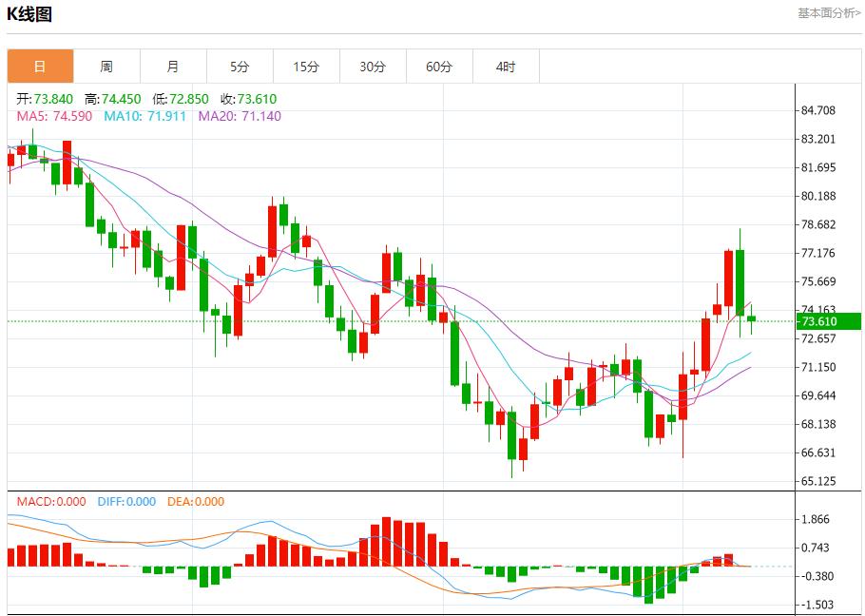Click the K线图 panel title

tap(30, 14)
